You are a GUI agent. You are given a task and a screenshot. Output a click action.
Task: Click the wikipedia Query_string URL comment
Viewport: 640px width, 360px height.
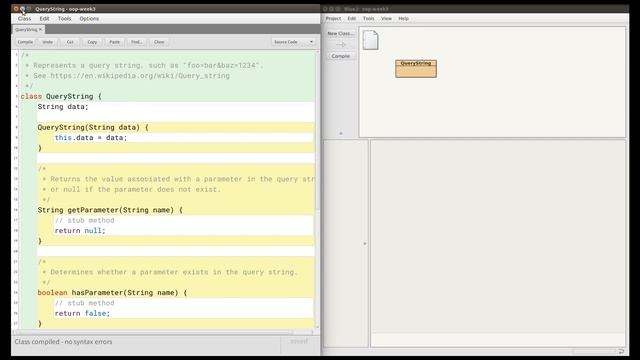(x=140, y=76)
